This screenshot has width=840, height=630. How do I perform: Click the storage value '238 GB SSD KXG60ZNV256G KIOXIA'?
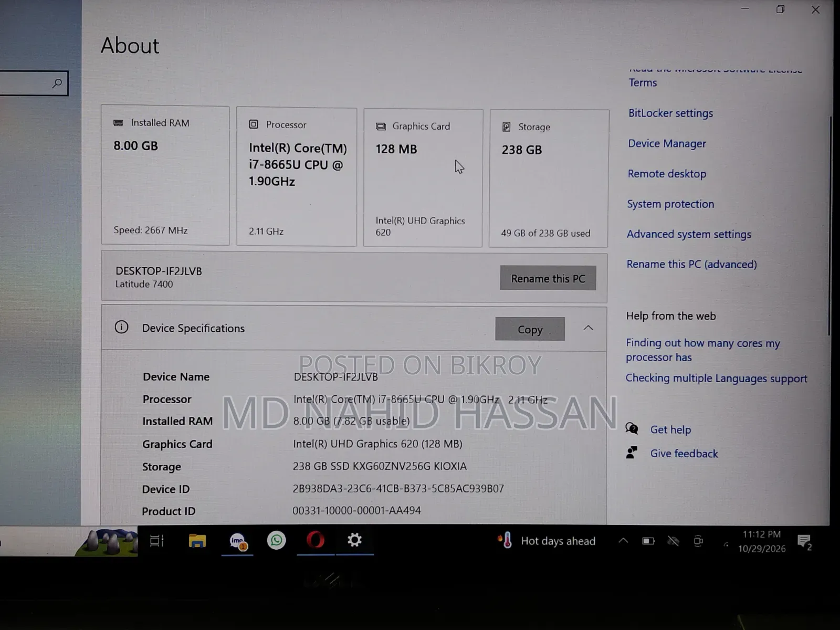[380, 466]
